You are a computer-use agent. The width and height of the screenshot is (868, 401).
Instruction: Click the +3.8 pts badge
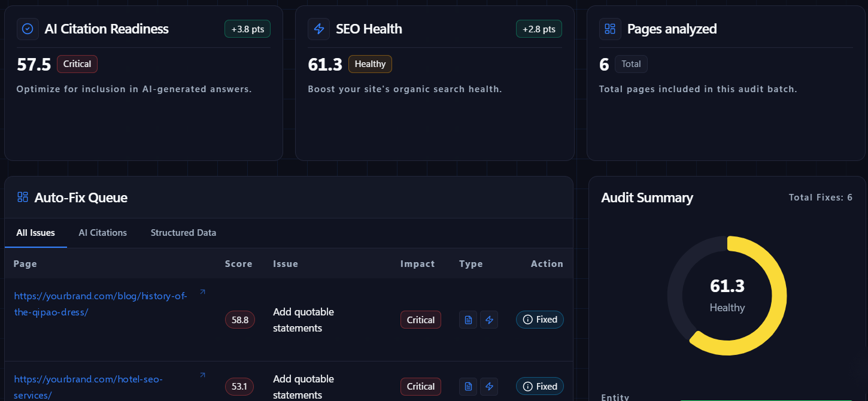[x=247, y=29]
